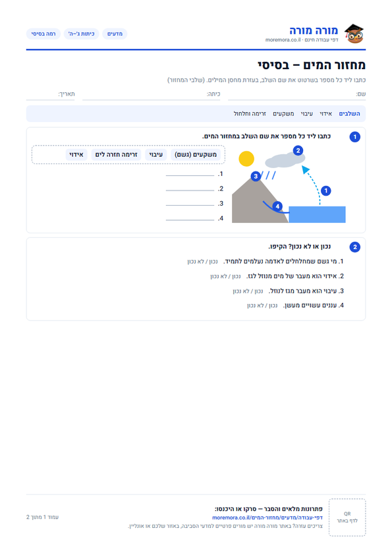Select the רמה בסיסי level tag
This screenshot has width=392, height=555.
[43, 34]
